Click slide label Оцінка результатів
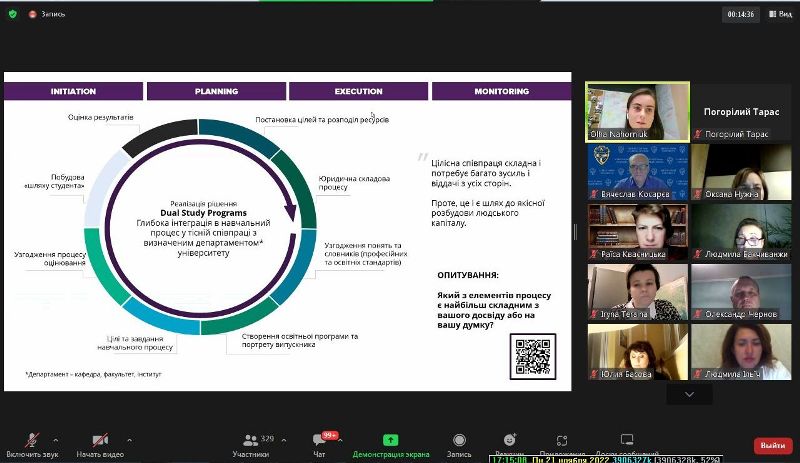The image size is (800, 463). (x=101, y=117)
